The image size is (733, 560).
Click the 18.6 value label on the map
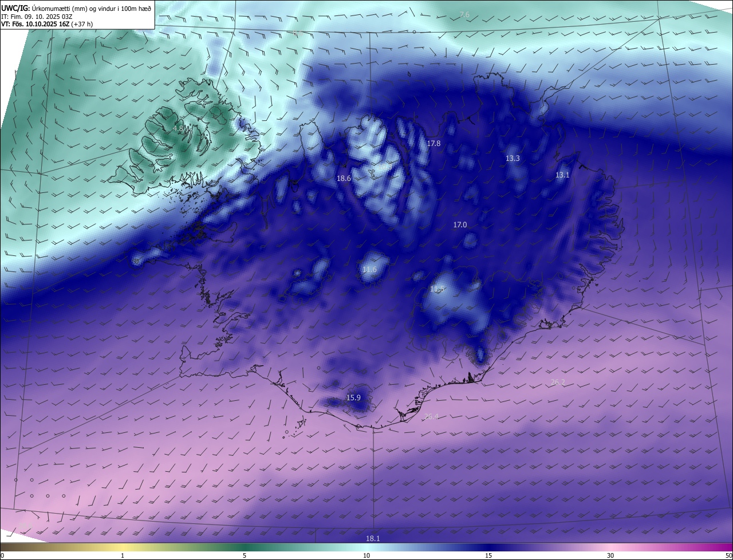click(344, 179)
